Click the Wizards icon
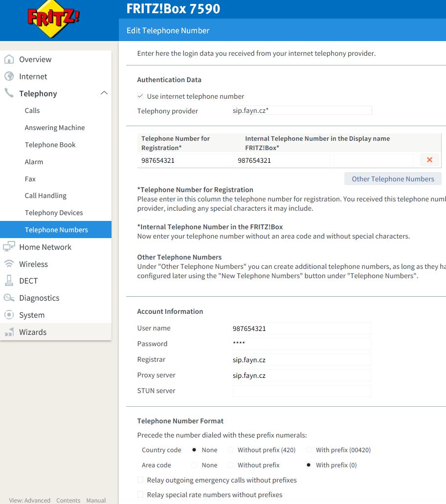 (x=9, y=332)
